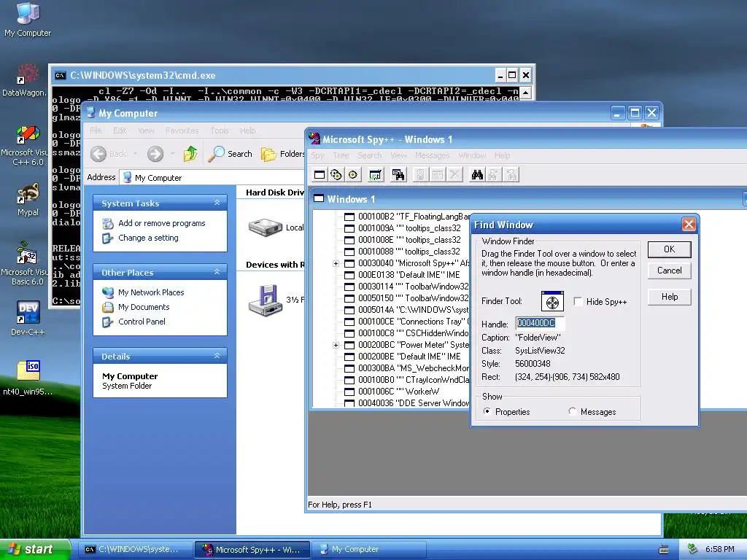Viewport: 747px width, 560px height.
Task: Open the My Network Places link
Action: pos(151,292)
